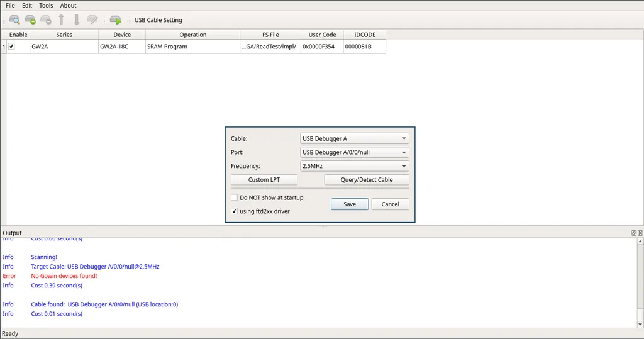
Task: Click the Scan Device toolbar icon
Action: [x=14, y=19]
